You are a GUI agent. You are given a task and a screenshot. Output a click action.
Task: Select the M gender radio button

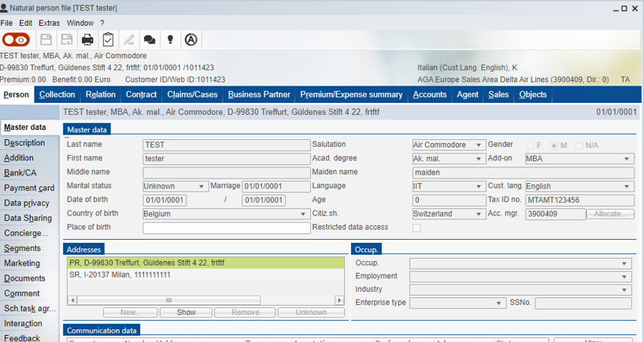click(554, 145)
